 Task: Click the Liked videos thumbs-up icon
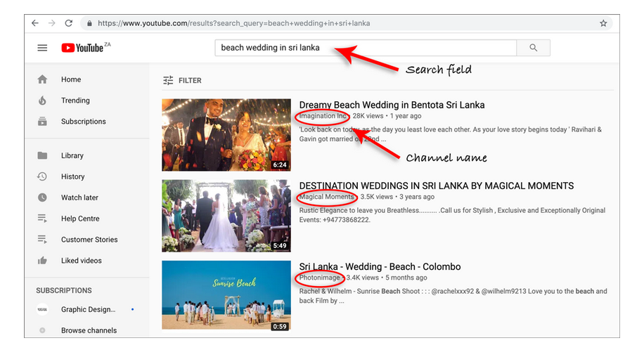pyautogui.click(x=42, y=261)
